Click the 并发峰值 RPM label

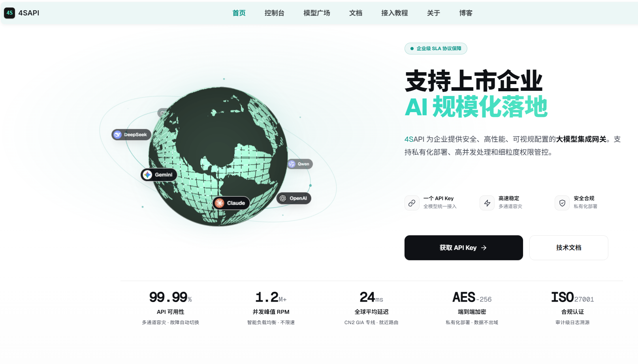click(x=271, y=312)
